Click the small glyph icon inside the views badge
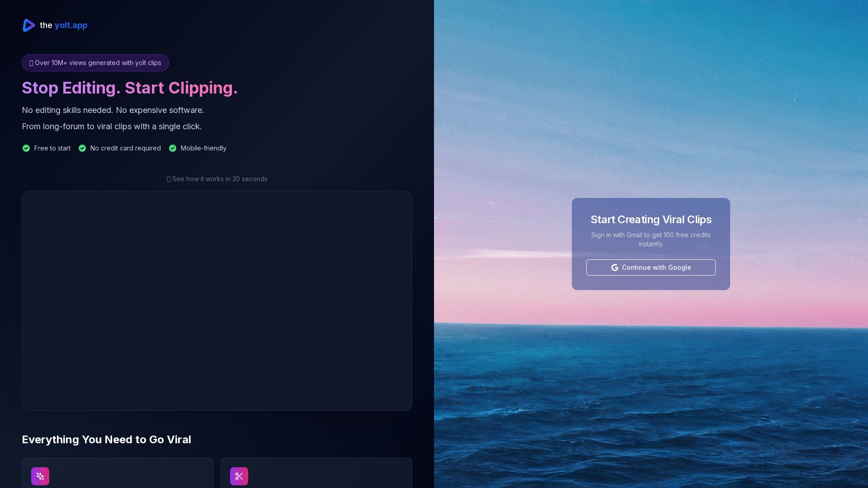This screenshot has width=868, height=488. (31, 63)
